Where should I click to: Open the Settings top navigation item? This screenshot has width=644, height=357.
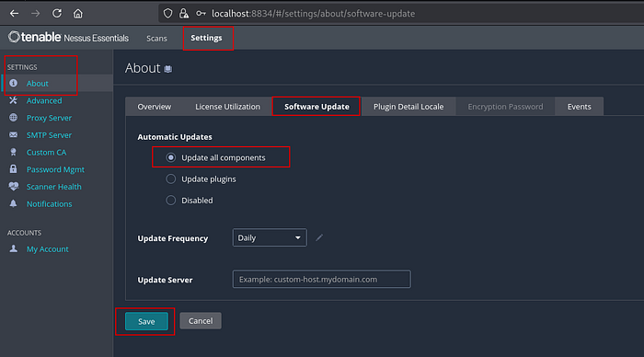pyautogui.click(x=206, y=38)
